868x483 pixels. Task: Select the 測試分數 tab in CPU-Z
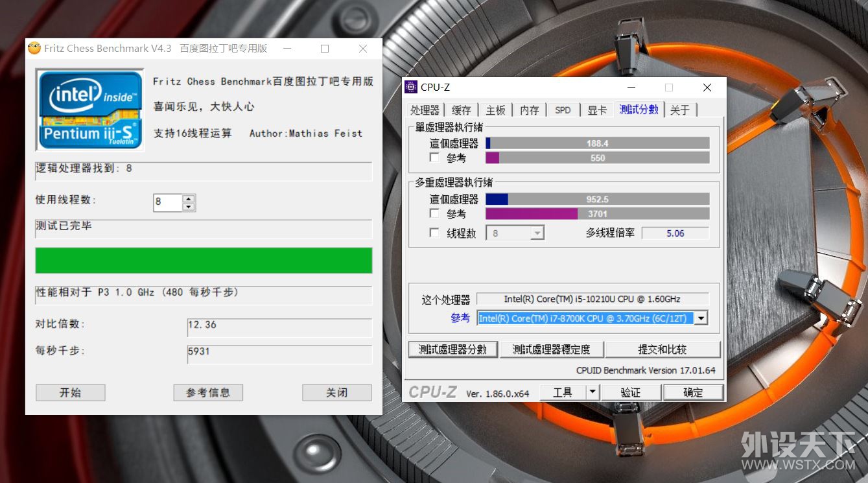coord(639,110)
